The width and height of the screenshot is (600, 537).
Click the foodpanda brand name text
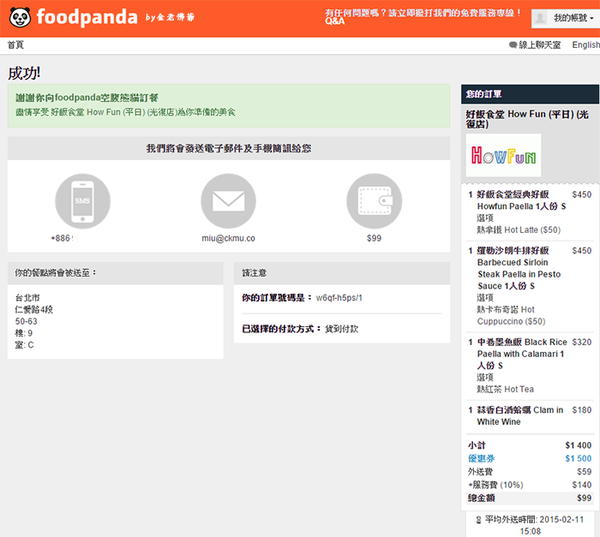[87, 17]
